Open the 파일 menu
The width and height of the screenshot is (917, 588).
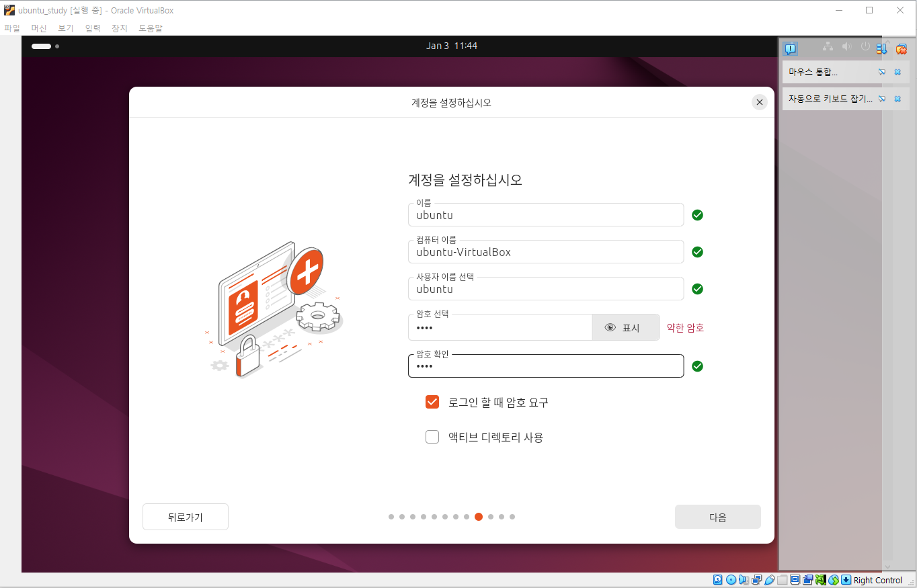pyautogui.click(x=12, y=28)
